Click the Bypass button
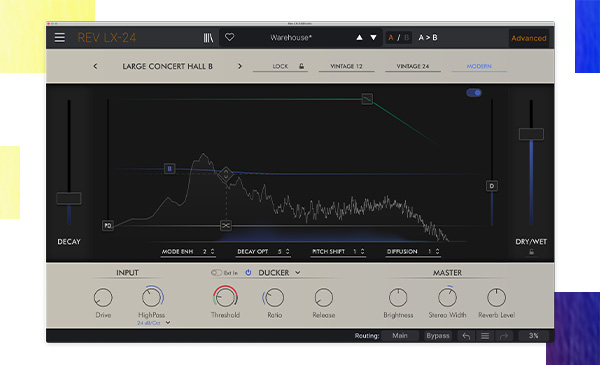 438,336
